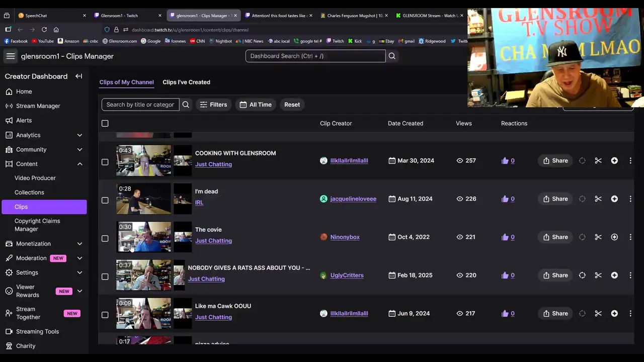Image resolution: width=644 pixels, height=362 pixels.
Task: Add COOKING WITH GLENSROOM clip using plus icon
Action: 614,161
